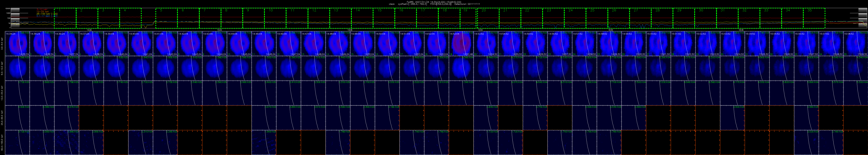Viewport: 868px width, 155px height.
Task: Open the 3.0-6.0 keV image starting 15:00:52
Action: 658,44
